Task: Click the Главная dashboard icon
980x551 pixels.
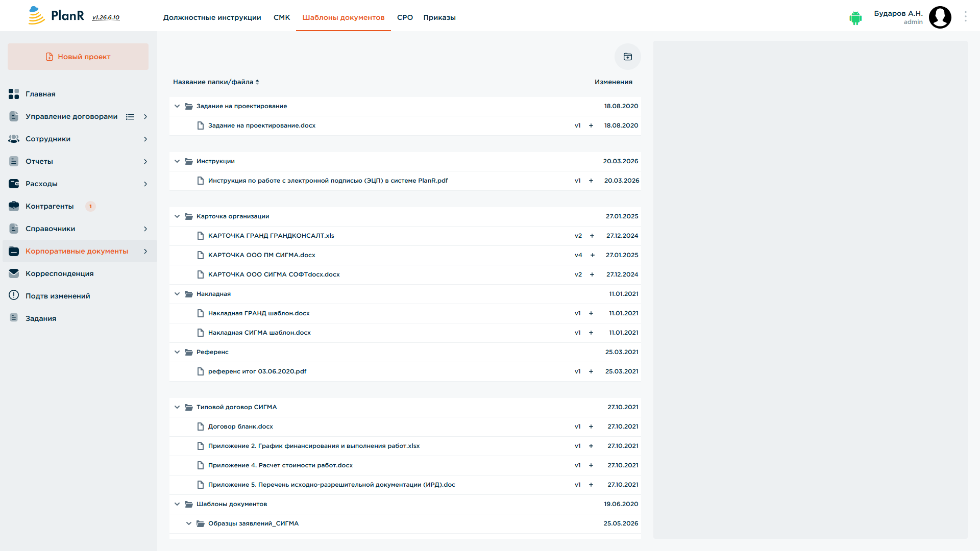Action: [x=14, y=94]
